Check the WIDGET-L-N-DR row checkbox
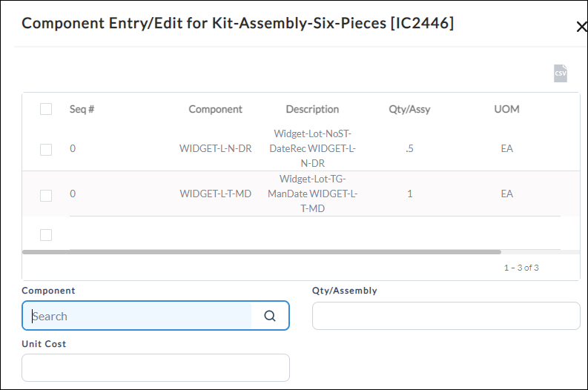 pos(46,149)
